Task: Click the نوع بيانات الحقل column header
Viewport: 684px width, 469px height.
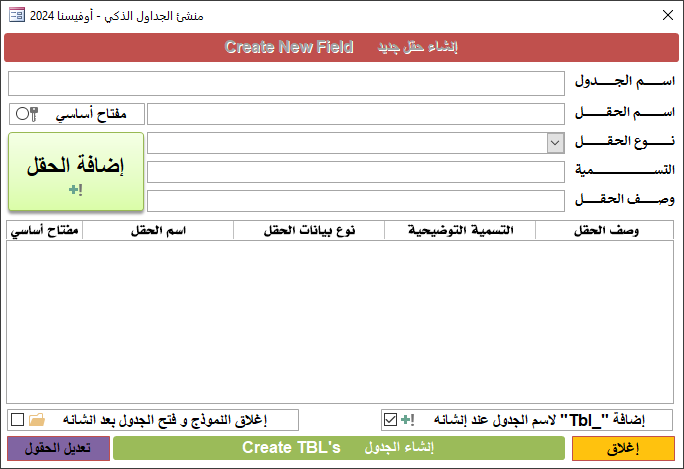Action: click(x=308, y=231)
